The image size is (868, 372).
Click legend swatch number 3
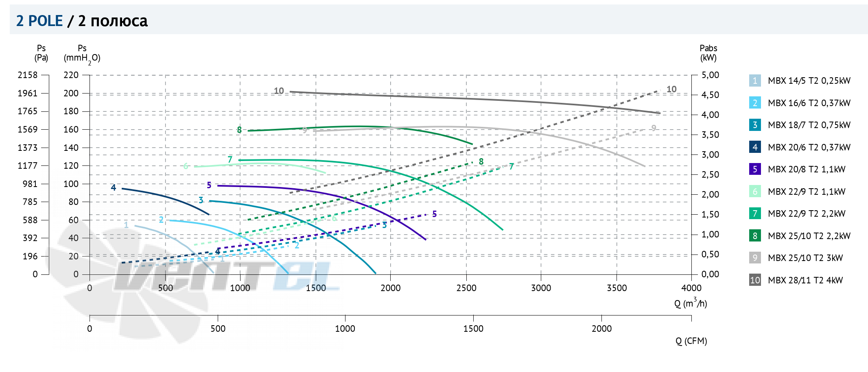click(x=755, y=125)
